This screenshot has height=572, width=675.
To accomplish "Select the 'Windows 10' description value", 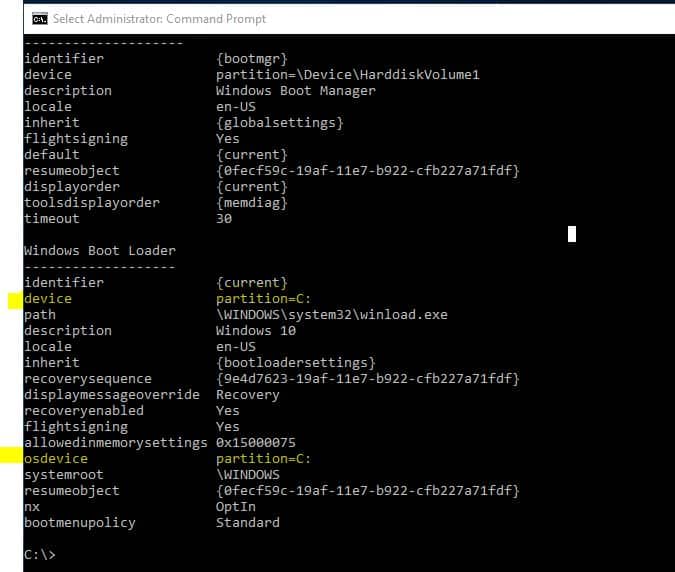I will click(256, 331).
